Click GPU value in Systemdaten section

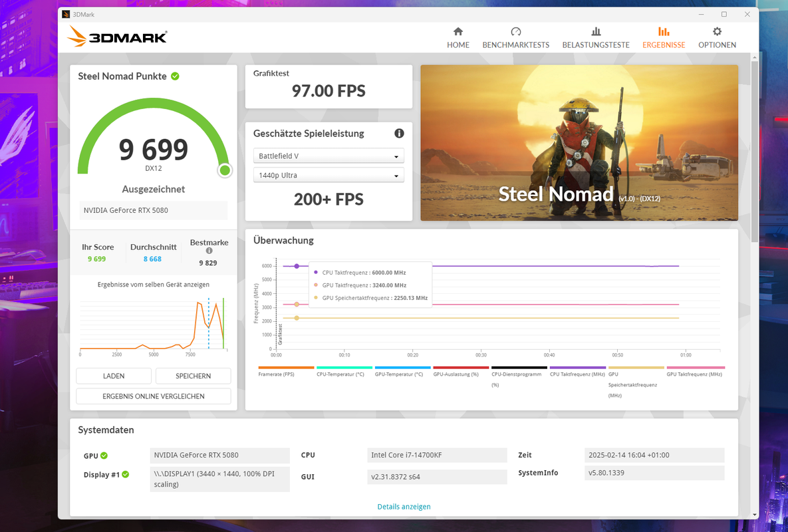point(219,455)
